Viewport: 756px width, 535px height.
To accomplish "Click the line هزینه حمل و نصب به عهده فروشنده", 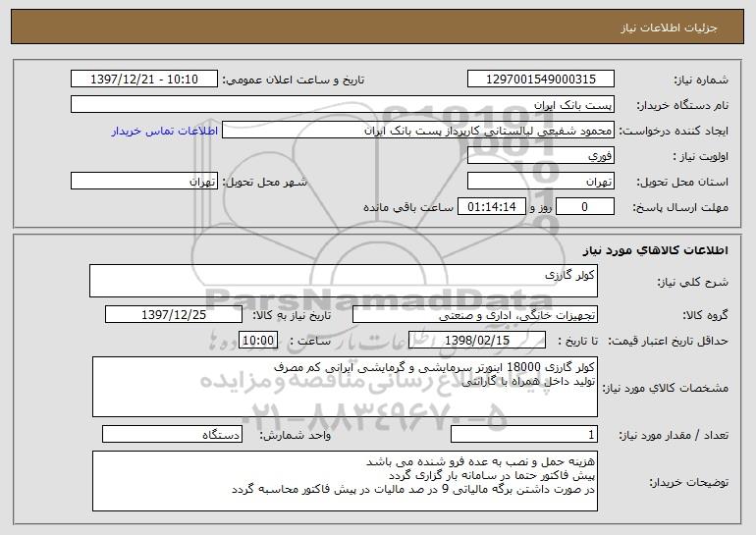I will pyautogui.click(x=480, y=461).
